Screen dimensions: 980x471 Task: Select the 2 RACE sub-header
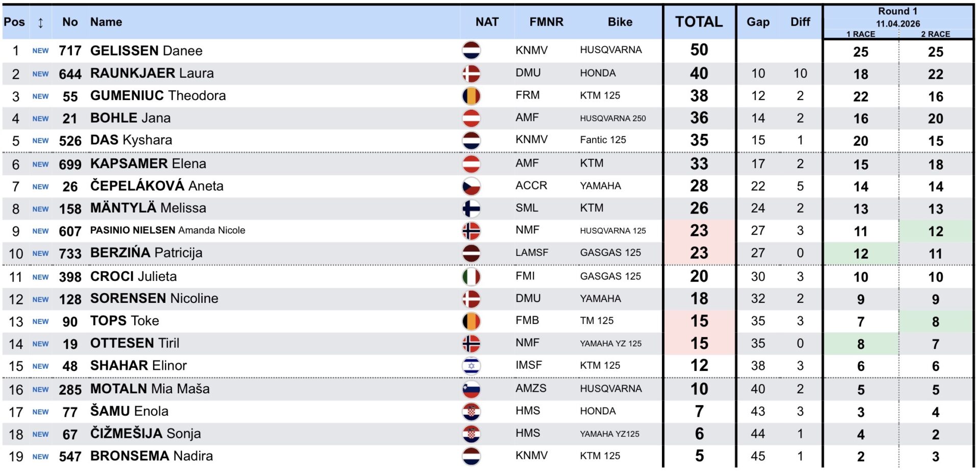tap(935, 34)
